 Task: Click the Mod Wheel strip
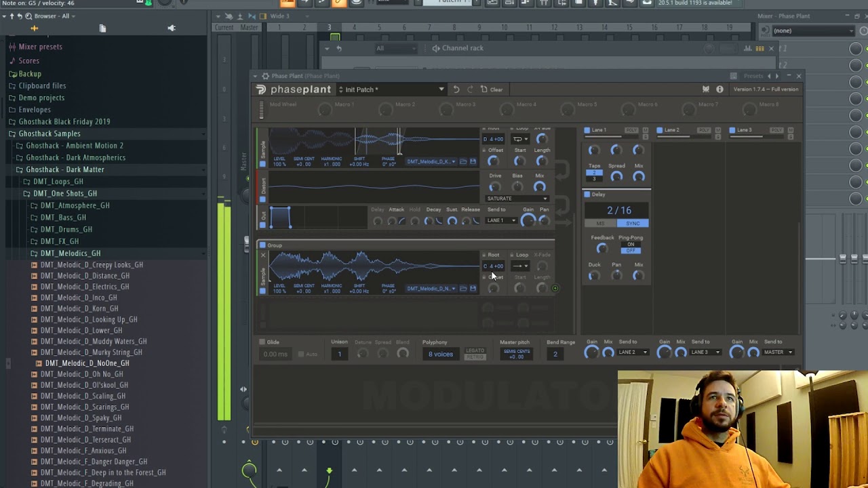point(261,110)
